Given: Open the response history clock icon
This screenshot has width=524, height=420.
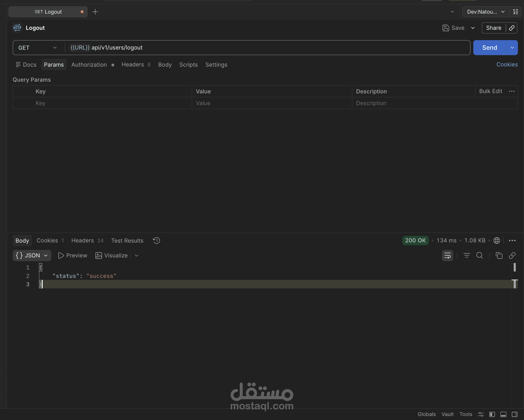Looking at the screenshot, I should pos(156,240).
